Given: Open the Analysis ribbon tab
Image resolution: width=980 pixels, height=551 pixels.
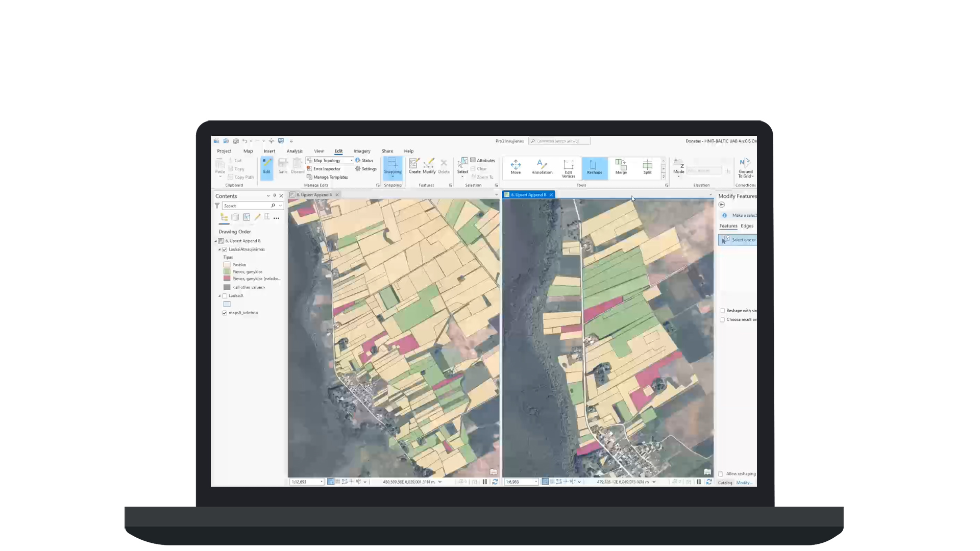Looking at the screenshot, I should (x=295, y=151).
